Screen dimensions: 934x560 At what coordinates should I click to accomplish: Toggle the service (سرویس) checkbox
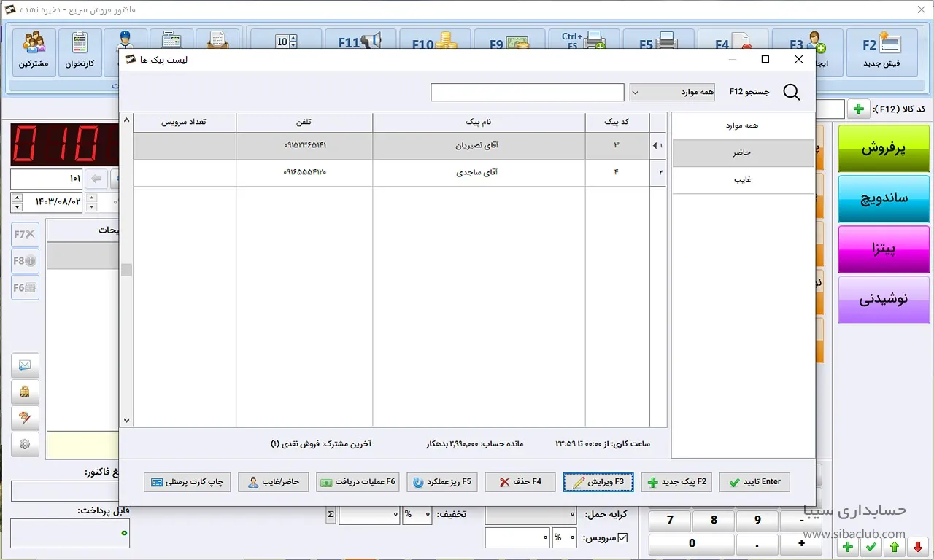click(x=622, y=538)
